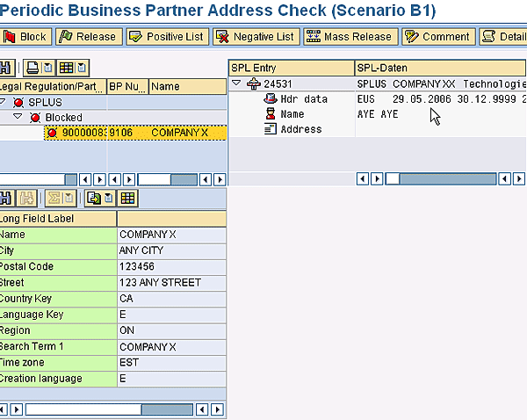Click red status icon of partner 90000083
This screenshot has height=420, width=527.
[52, 133]
